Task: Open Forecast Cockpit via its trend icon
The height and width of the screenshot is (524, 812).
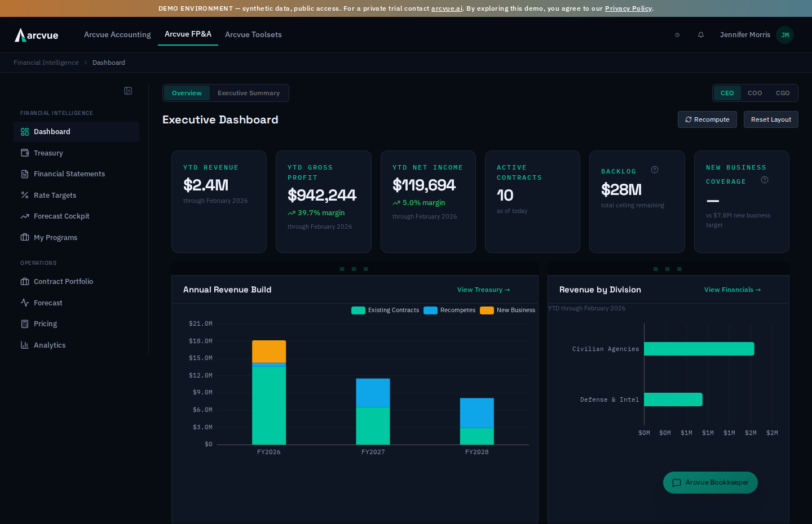Action: click(x=25, y=216)
